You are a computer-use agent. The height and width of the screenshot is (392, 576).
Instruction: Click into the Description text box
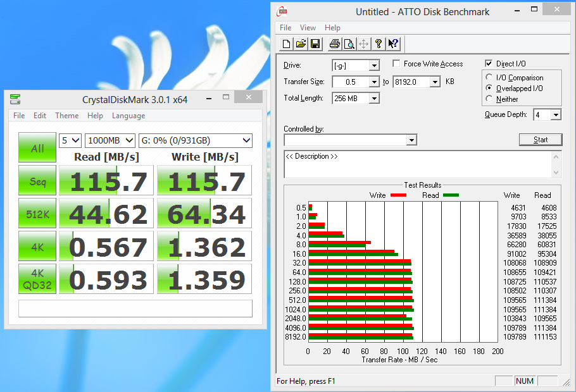pyautogui.click(x=418, y=164)
